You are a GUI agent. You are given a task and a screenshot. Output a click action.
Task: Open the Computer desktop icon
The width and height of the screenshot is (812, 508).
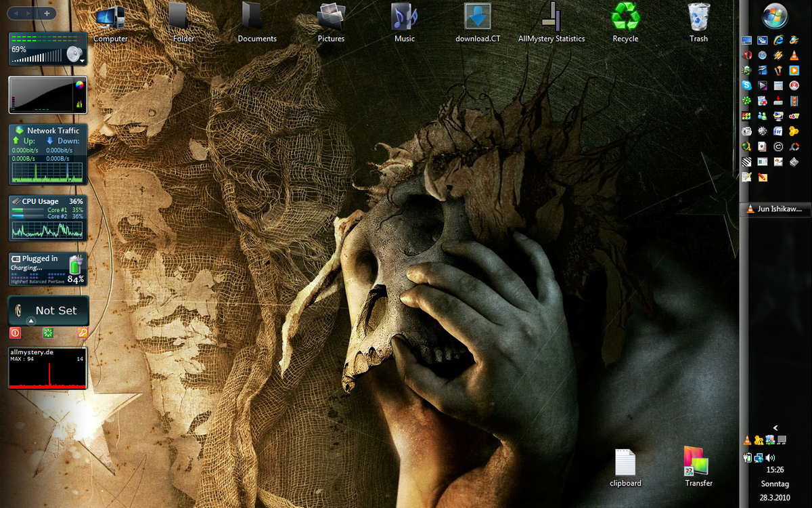110,22
